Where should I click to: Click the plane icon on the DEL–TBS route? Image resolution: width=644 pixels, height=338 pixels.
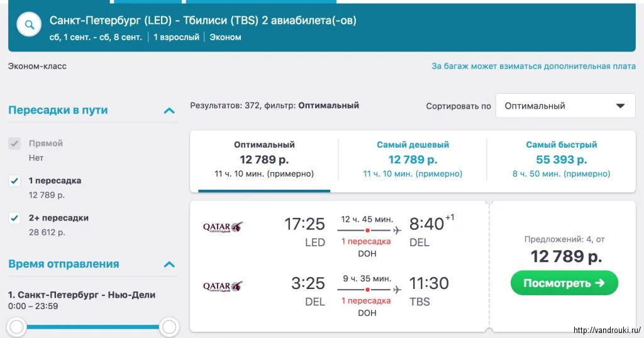coord(397,290)
